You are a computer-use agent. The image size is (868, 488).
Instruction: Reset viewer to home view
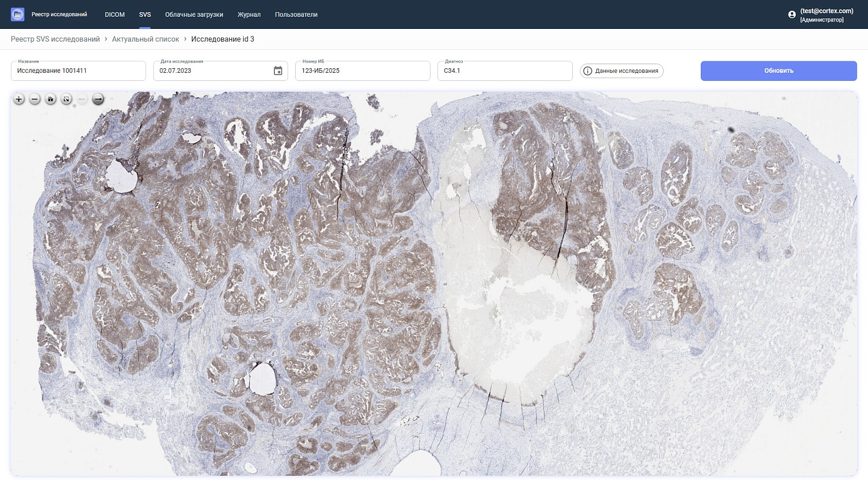(51, 99)
